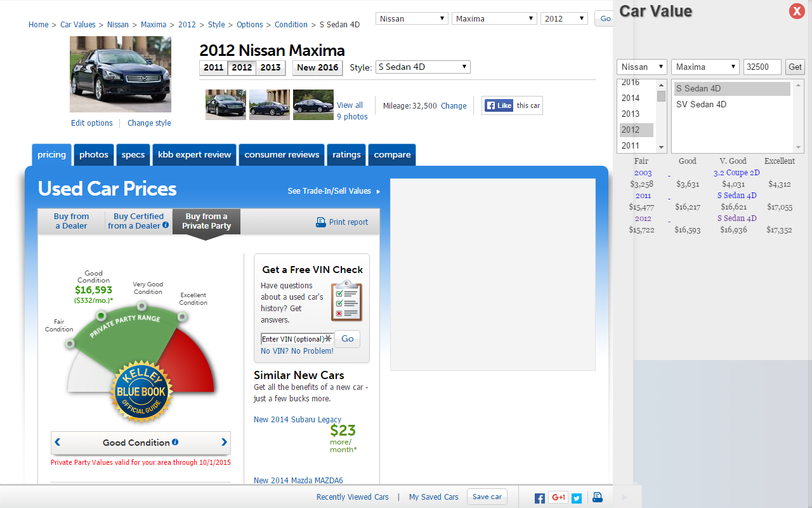This screenshot has height=508, width=812.
Task: Select the Buy from a Dealer tab
Action: point(71,221)
